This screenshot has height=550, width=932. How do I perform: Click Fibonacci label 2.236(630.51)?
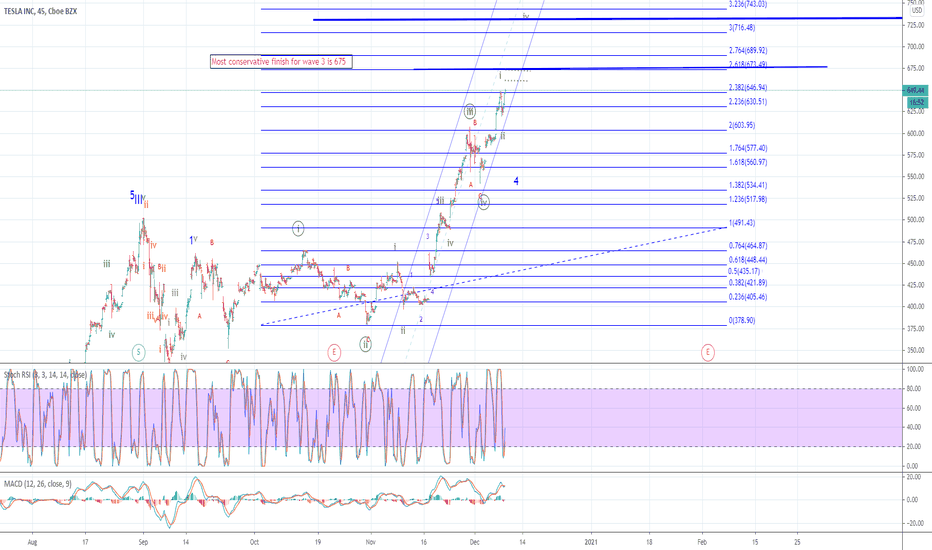(748, 102)
